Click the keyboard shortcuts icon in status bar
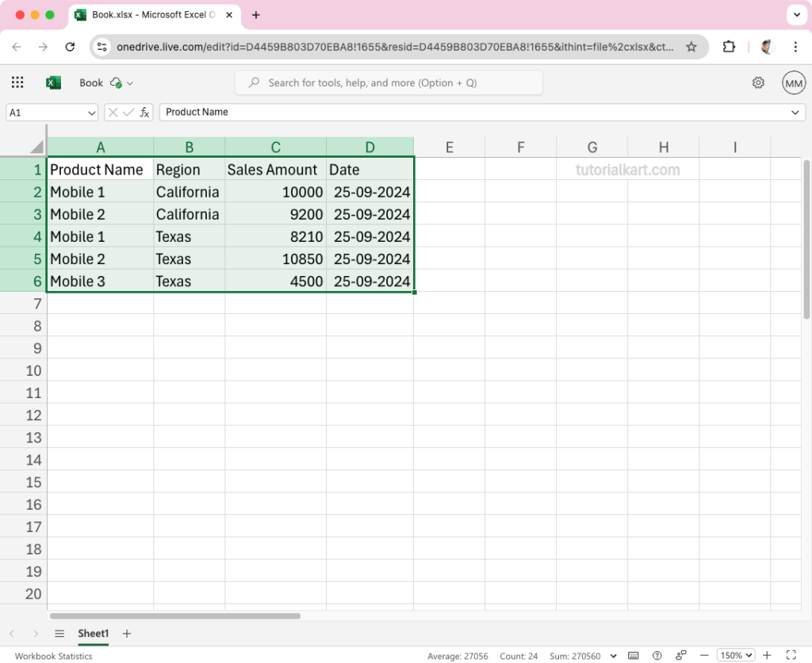 pos(634,655)
